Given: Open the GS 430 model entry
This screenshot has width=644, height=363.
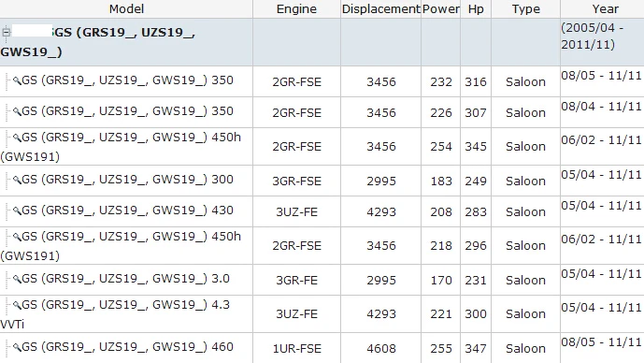Looking at the screenshot, I should (x=127, y=211).
